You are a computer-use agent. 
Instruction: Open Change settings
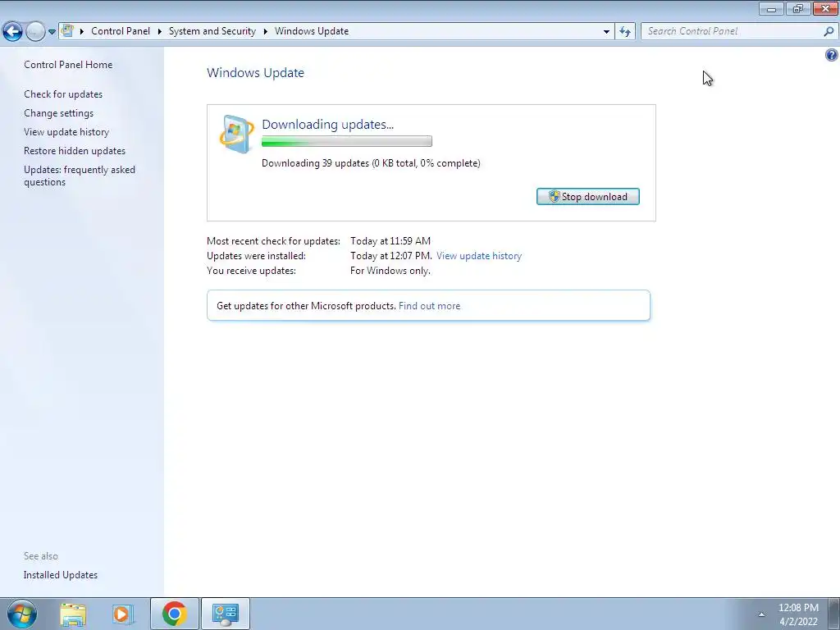(x=58, y=113)
